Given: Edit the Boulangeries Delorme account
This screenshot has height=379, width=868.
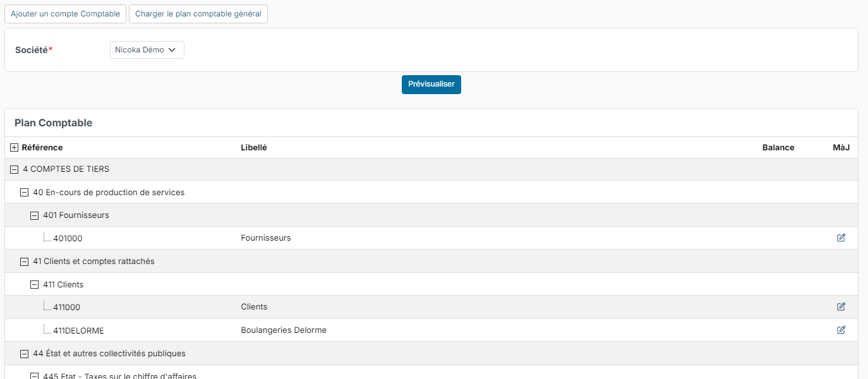Looking at the screenshot, I should coord(841,330).
